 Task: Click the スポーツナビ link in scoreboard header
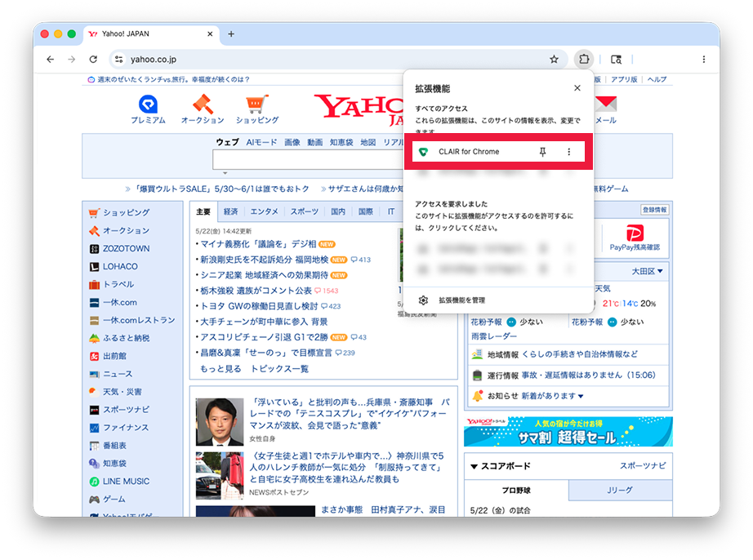[x=643, y=466]
